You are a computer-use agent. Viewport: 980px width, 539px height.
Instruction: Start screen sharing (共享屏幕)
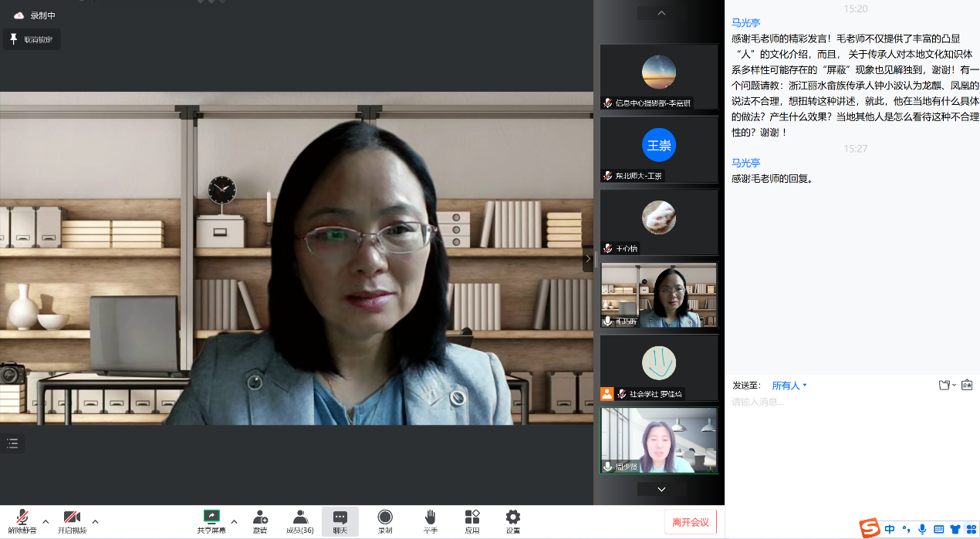tap(211, 521)
